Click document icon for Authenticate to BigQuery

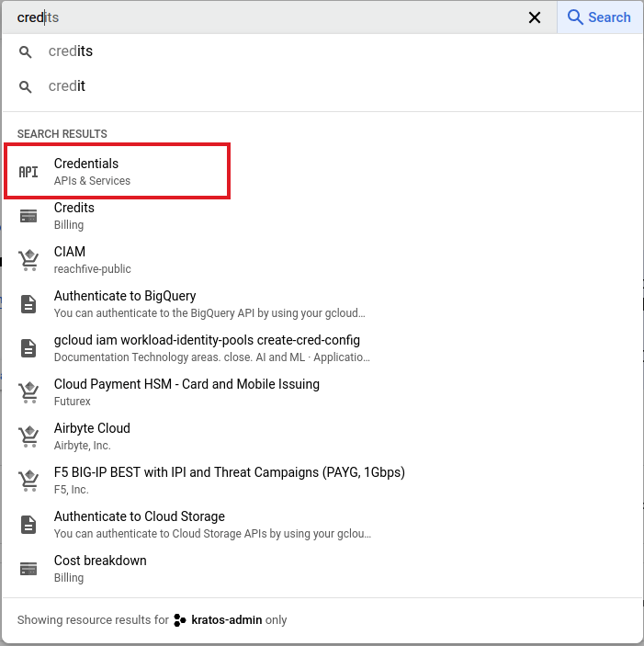tap(28, 304)
